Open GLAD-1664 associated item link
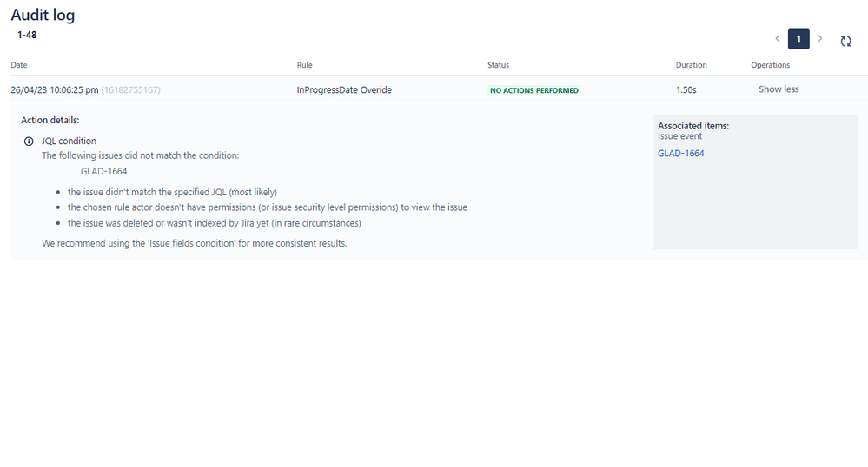The width and height of the screenshot is (868, 467). [681, 154]
